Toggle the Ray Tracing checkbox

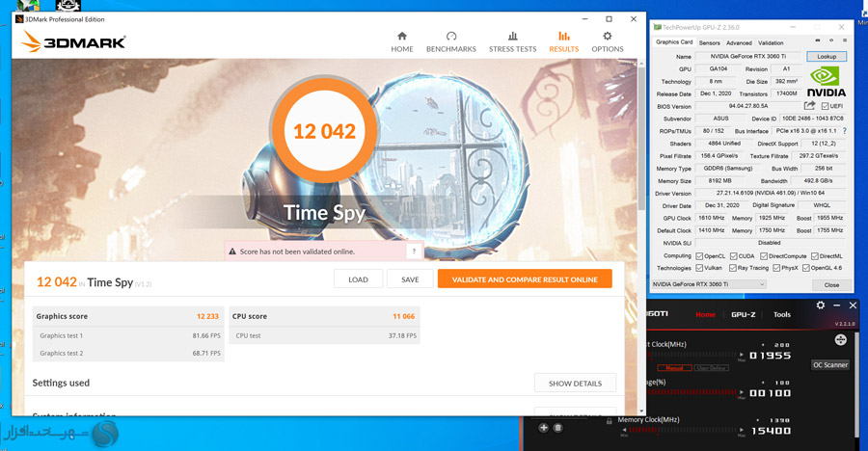pos(732,268)
